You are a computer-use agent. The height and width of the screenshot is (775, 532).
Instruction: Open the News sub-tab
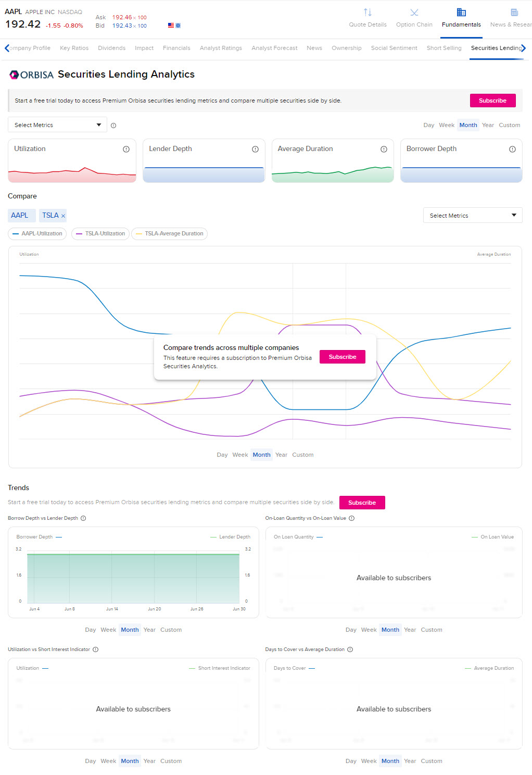[x=314, y=48]
